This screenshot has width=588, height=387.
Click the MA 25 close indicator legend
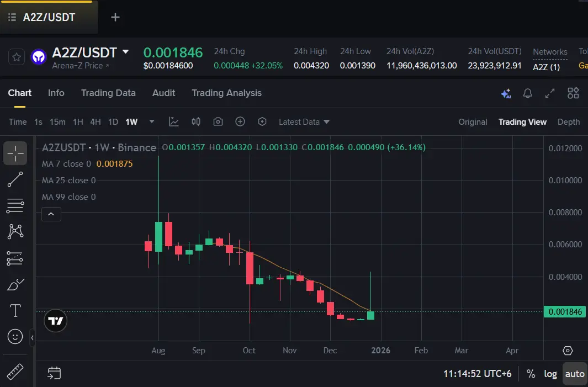click(68, 181)
